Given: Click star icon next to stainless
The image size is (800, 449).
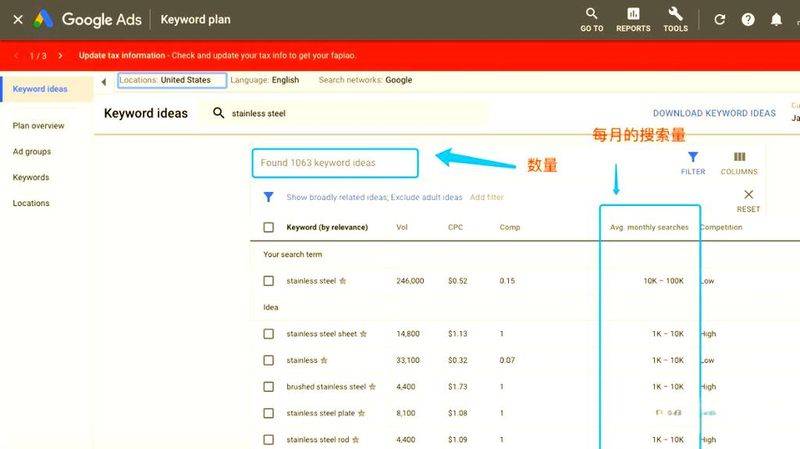Looking at the screenshot, I should (x=324, y=360).
